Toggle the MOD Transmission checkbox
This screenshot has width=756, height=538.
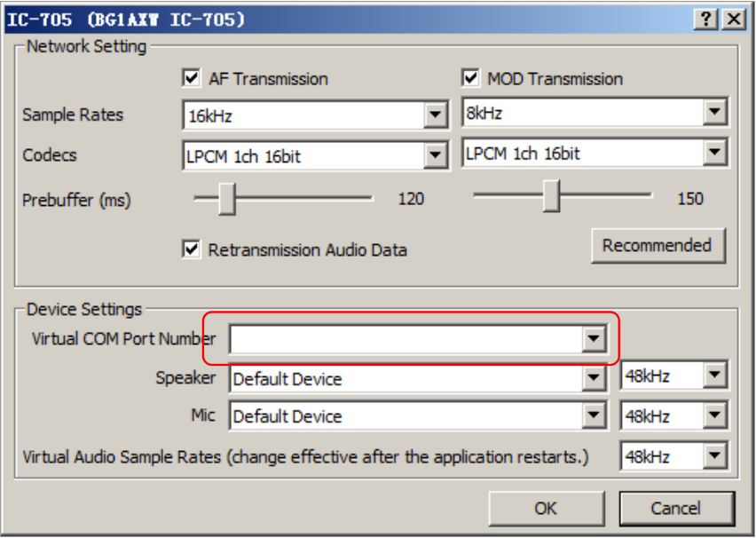pos(470,78)
